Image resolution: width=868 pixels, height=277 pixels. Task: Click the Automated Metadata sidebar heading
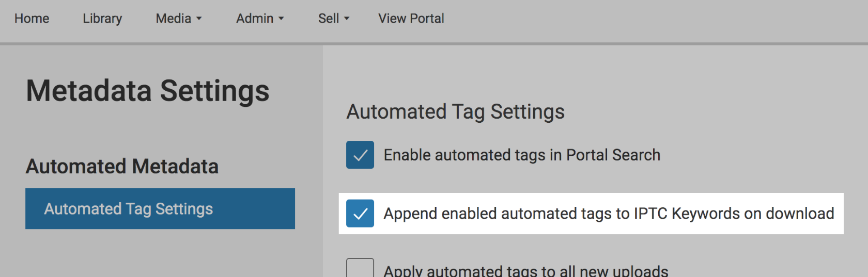[x=122, y=167]
